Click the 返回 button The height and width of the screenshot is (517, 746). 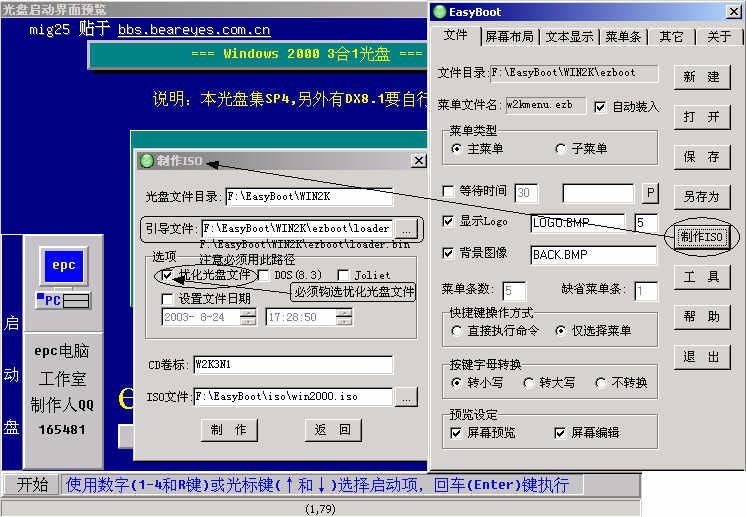tap(333, 430)
